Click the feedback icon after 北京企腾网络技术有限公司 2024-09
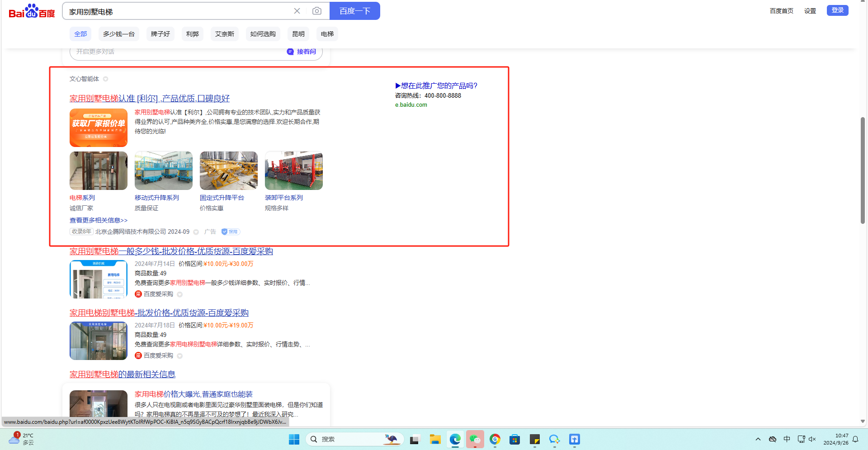 pyautogui.click(x=196, y=232)
